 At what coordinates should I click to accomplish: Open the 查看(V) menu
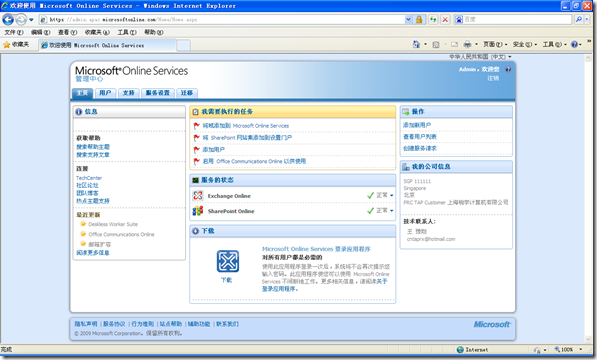pyautogui.click(x=67, y=32)
